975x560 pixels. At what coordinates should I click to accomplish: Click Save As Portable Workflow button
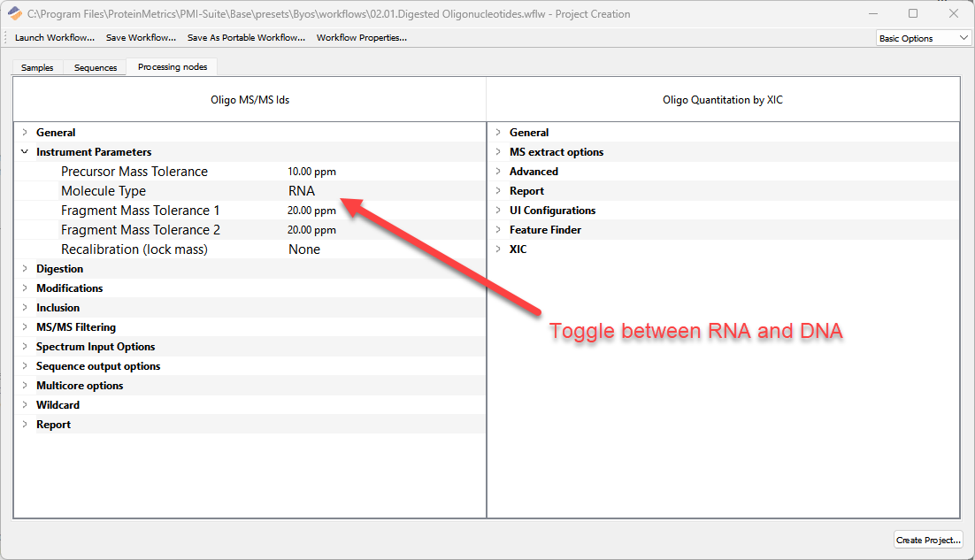pyautogui.click(x=246, y=38)
